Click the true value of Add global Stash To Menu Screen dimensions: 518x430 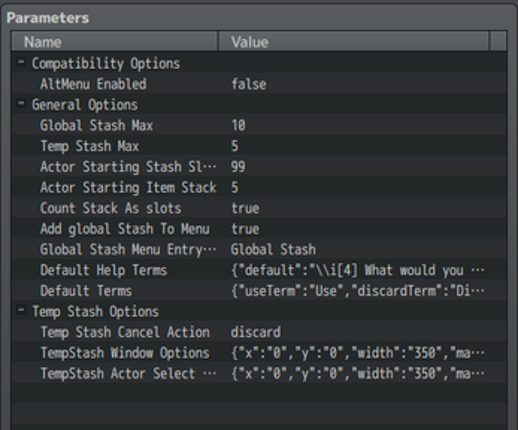(x=245, y=229)
